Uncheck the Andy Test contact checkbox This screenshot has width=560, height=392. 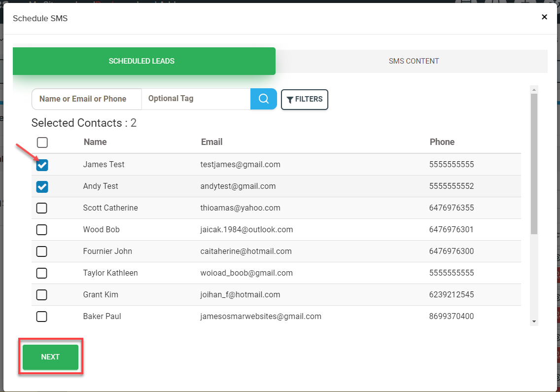click(42, 186)
